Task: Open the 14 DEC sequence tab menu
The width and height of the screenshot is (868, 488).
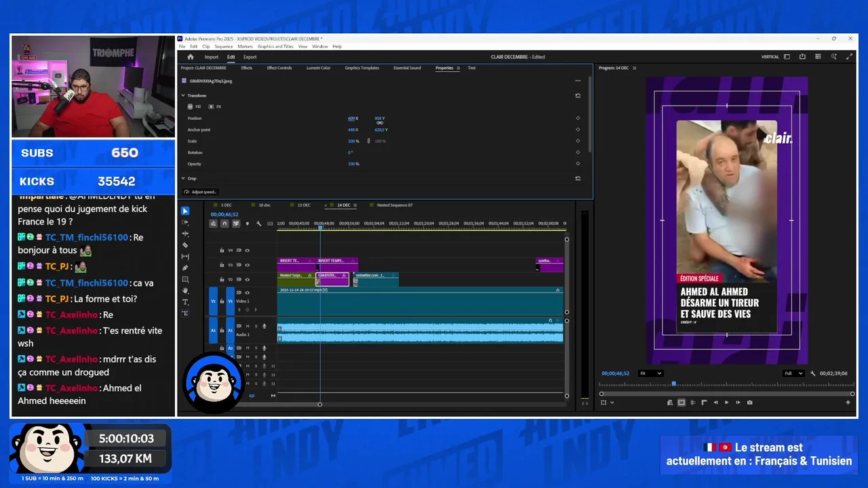Action: point(356,205)
